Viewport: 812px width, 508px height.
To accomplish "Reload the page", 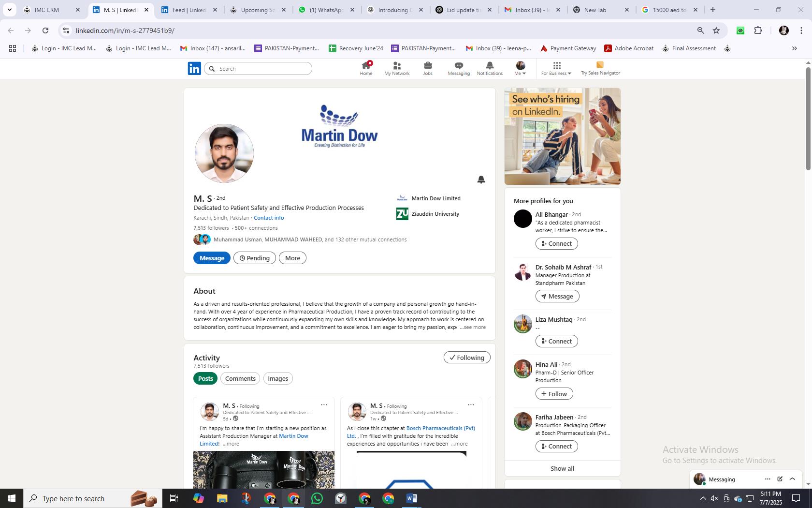I will (x=45, y=30).
